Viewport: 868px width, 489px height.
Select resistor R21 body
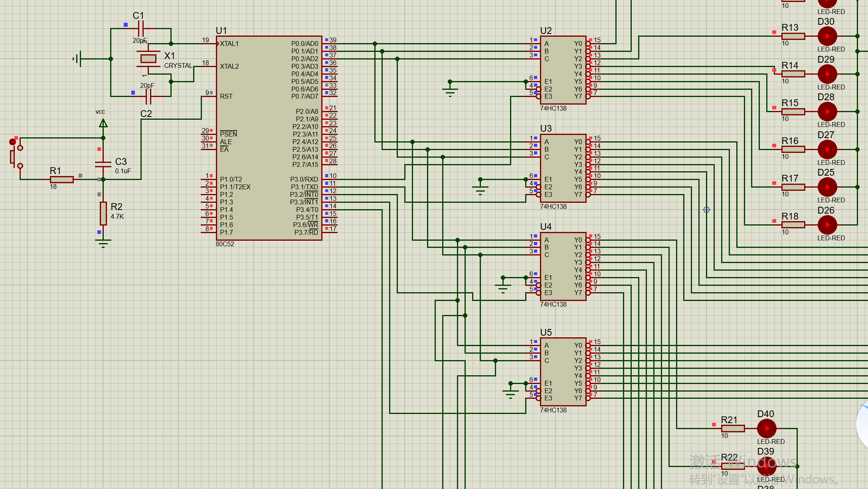coord(733,429)
